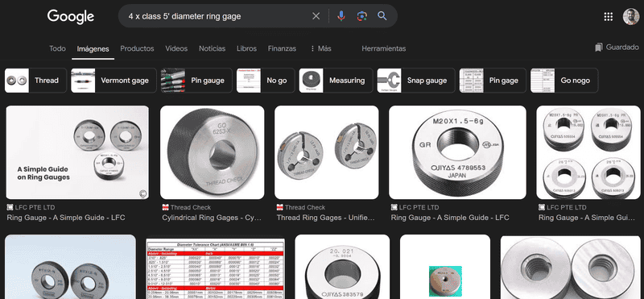Choose the No go chip
The height and width of the screenshot is (299, 644).
(x=266, y=81)
